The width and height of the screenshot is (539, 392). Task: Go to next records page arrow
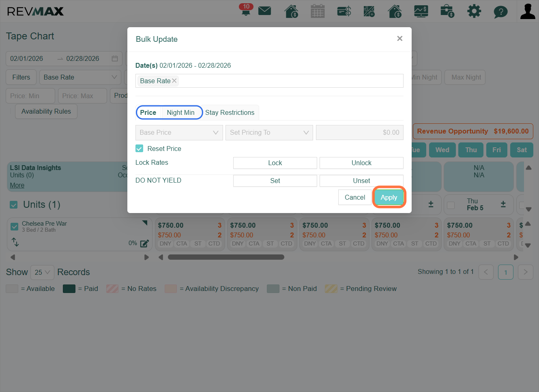coord(526,272)
